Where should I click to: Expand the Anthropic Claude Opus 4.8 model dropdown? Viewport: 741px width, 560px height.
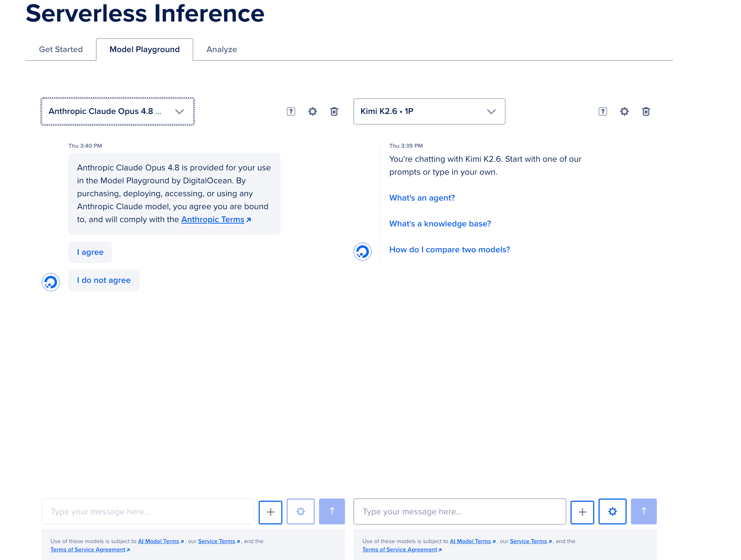point(118,111)
